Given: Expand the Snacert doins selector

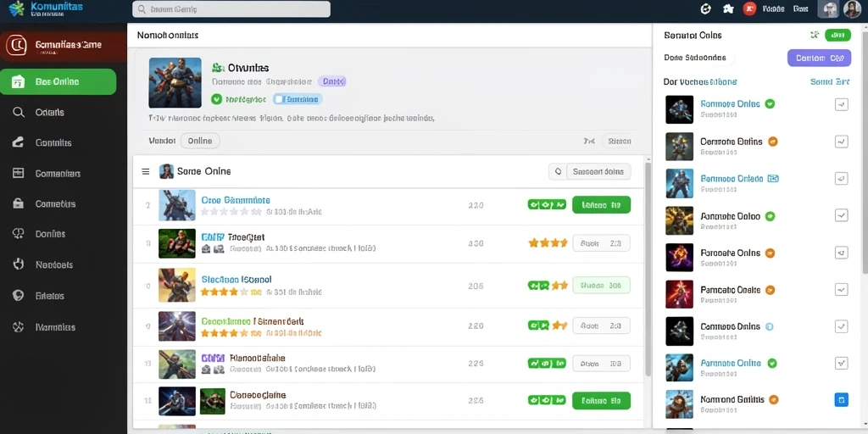Looking at the screenshot, I should (x=598, y=171).
